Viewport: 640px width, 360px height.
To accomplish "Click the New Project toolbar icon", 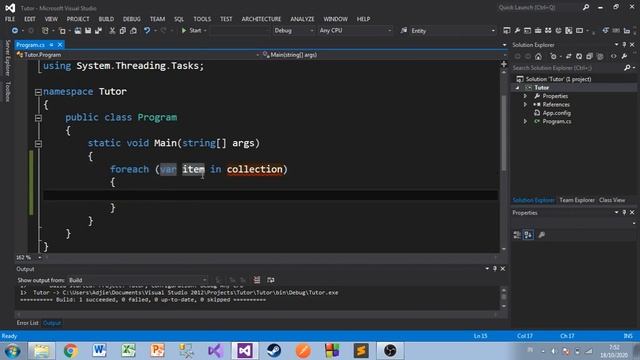I will (x=45, y=31).
